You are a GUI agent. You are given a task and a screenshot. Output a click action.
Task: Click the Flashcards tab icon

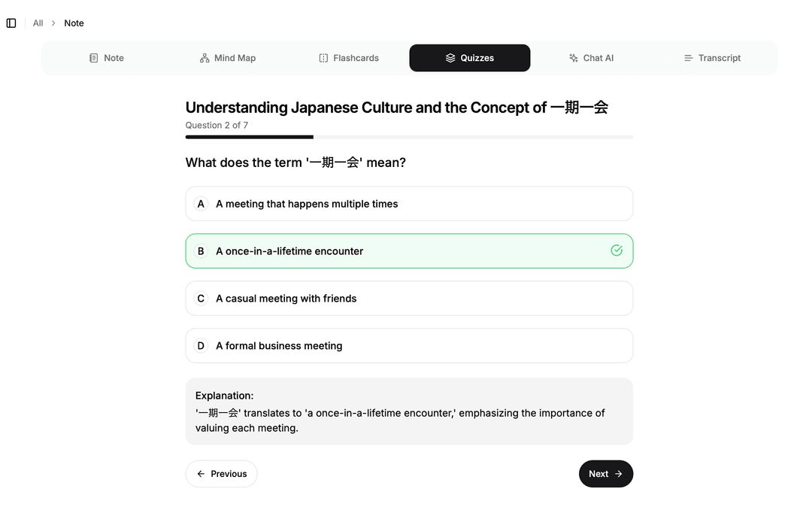click(323, 58)
